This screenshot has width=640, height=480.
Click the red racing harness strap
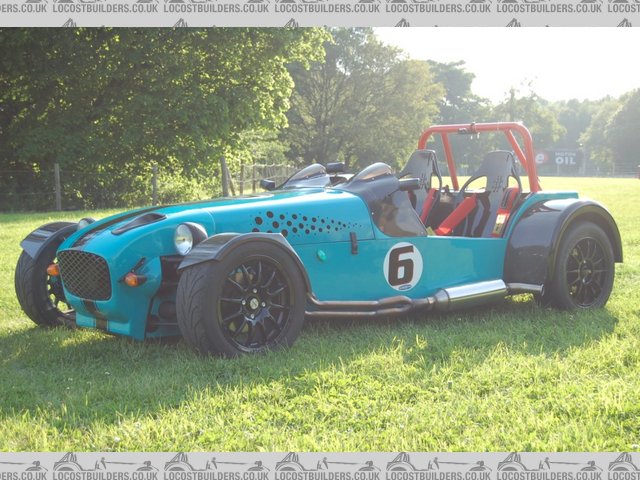pos(456,216)
